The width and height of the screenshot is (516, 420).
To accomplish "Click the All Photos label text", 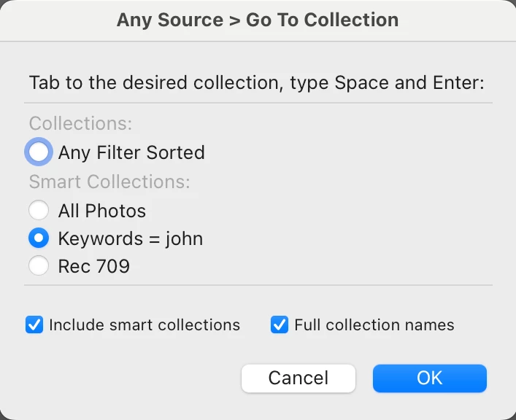I will pyautogui.click(x=102, y=211).
